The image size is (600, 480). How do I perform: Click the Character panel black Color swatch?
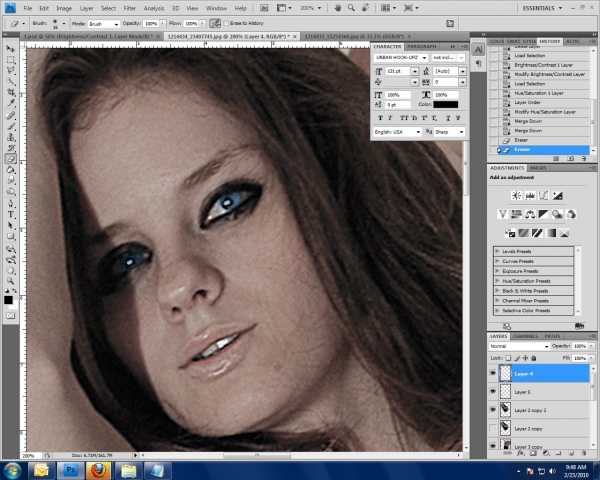click(x=446, y=104)
